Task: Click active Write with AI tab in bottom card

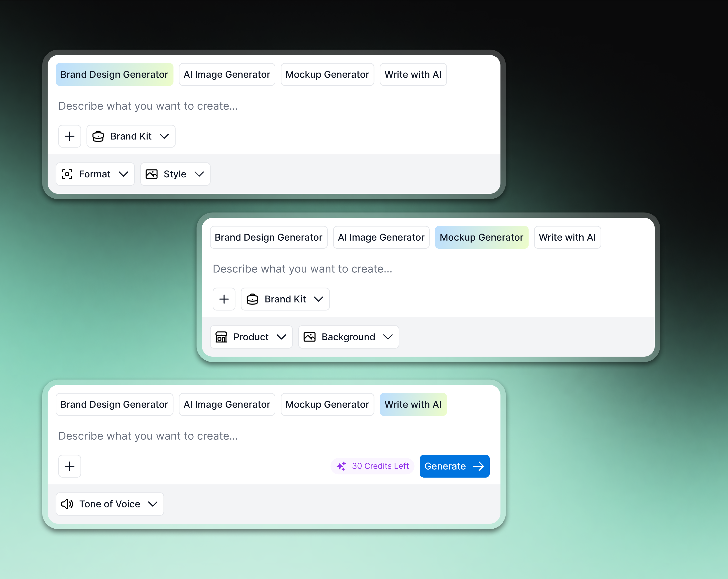Action: tap(413, 404)
